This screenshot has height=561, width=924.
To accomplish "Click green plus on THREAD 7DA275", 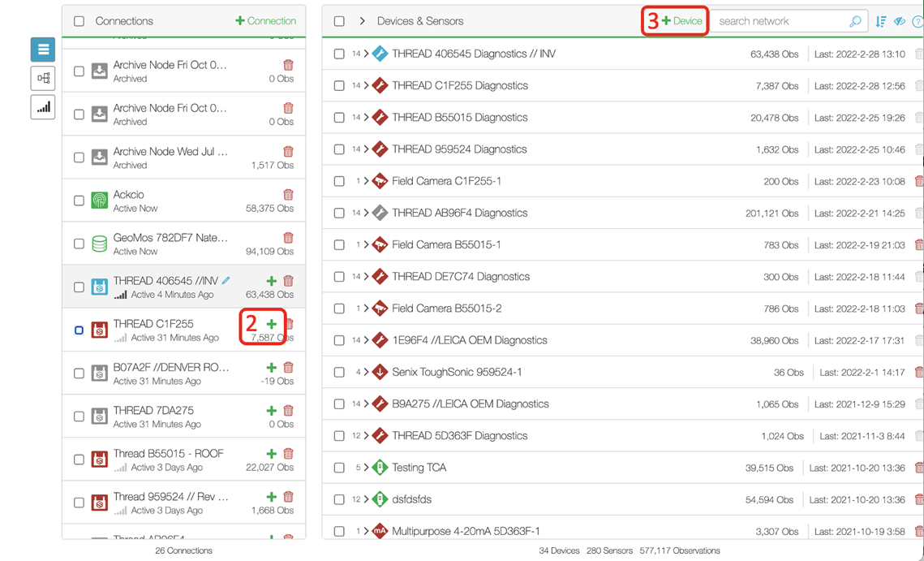I will point(271,410).
